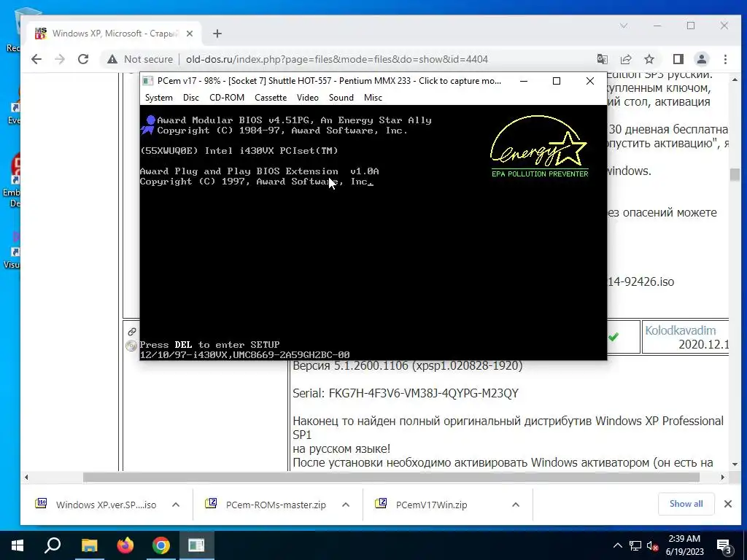Open downloaded Windows XP.ver.SP iso file

pyautogui.click(x=96, y=505)
